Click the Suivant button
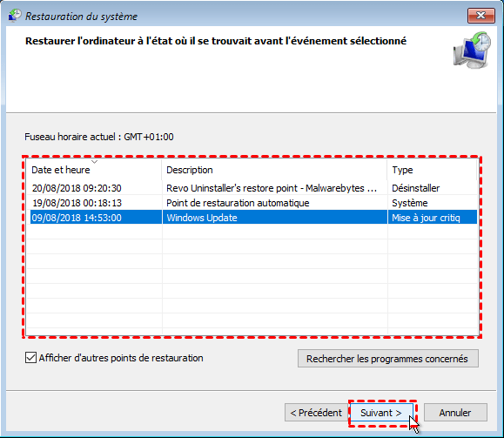 [x=381, y=413]
